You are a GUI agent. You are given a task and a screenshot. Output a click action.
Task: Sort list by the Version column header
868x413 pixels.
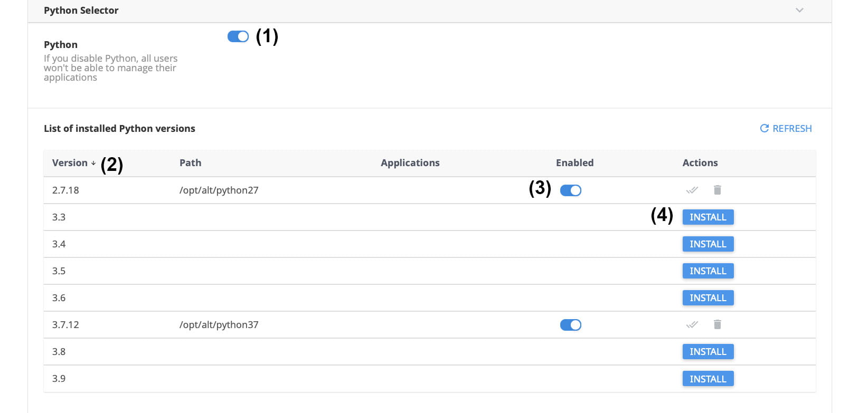click(x=70, y=163)
